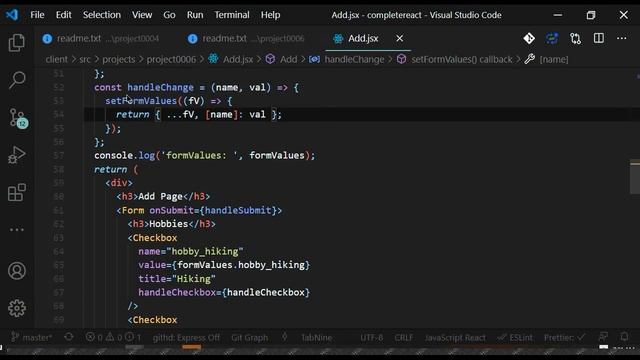Screen dimensions: 640x360
Task: Click the vertical scrollbar thumb in the editor
Action: [635, 176]
